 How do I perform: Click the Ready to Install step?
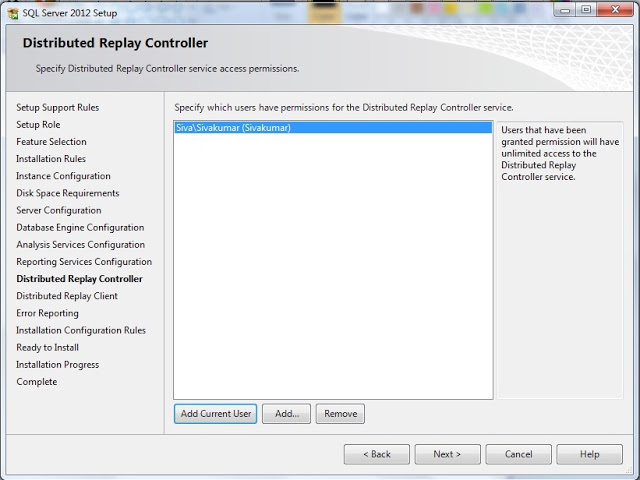[x=47, y=347]
